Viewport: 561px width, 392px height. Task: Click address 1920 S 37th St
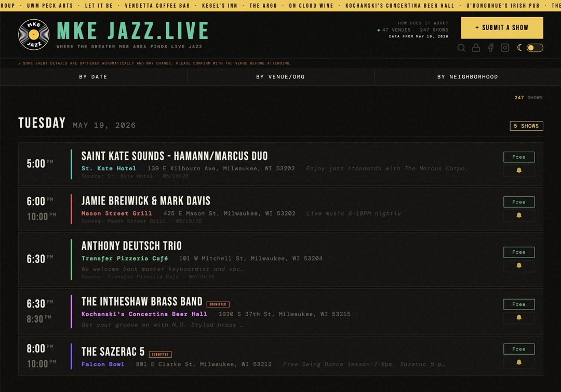(x=285, y=314)
